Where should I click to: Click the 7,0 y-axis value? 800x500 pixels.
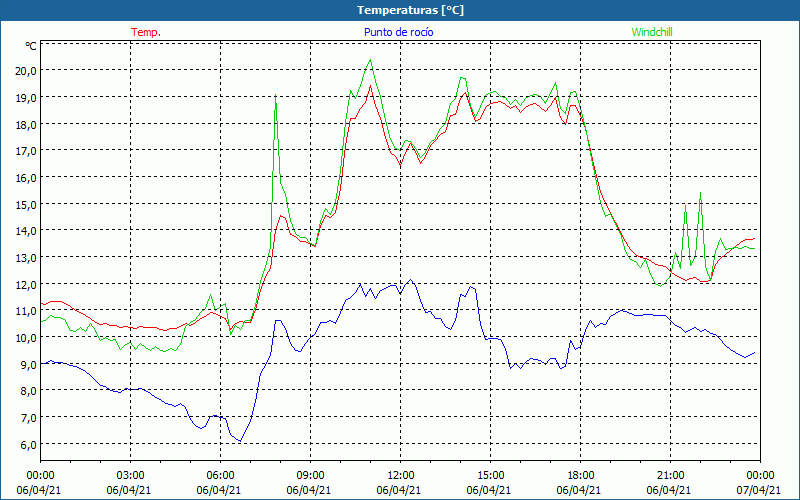point(28,417)
